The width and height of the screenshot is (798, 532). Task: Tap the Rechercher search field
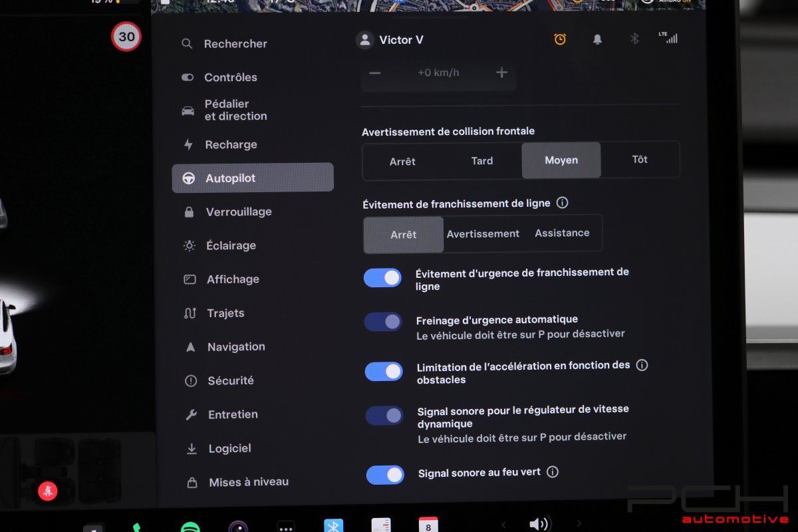click(224, 44)
